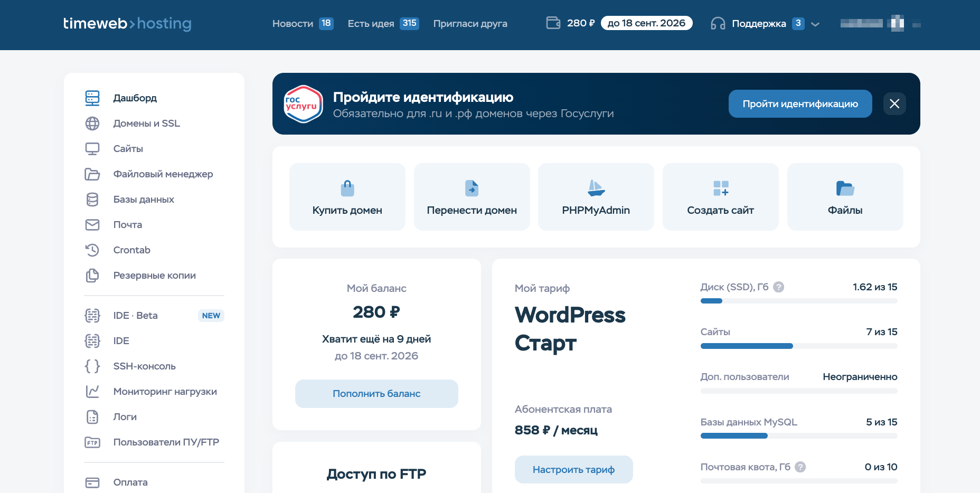Open the Файлы quick tile
Screen dimensions: 980x493
point(845,196)
